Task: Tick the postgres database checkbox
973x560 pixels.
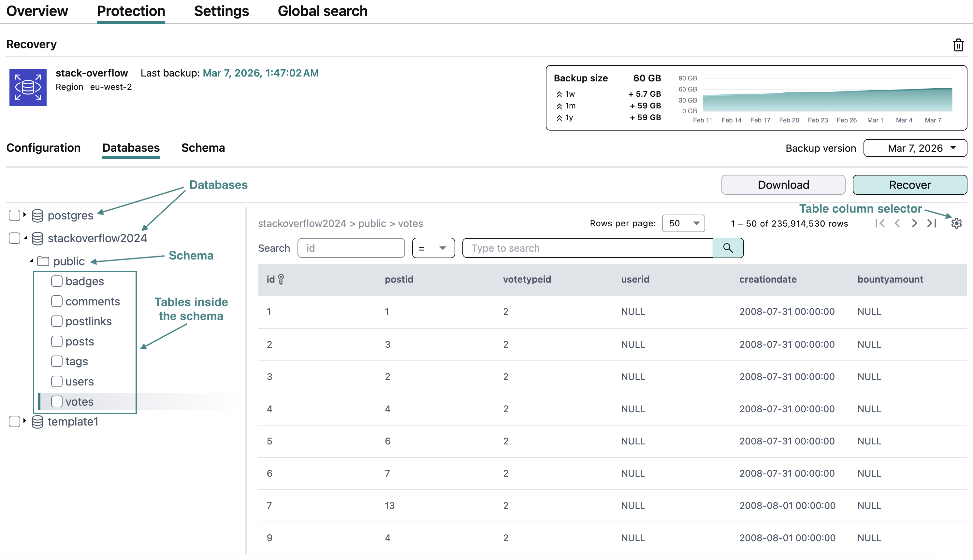Action: coord(14,216)
